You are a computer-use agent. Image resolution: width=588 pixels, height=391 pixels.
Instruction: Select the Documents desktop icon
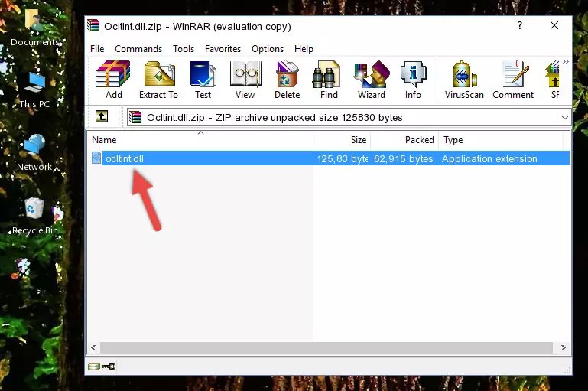34,27
